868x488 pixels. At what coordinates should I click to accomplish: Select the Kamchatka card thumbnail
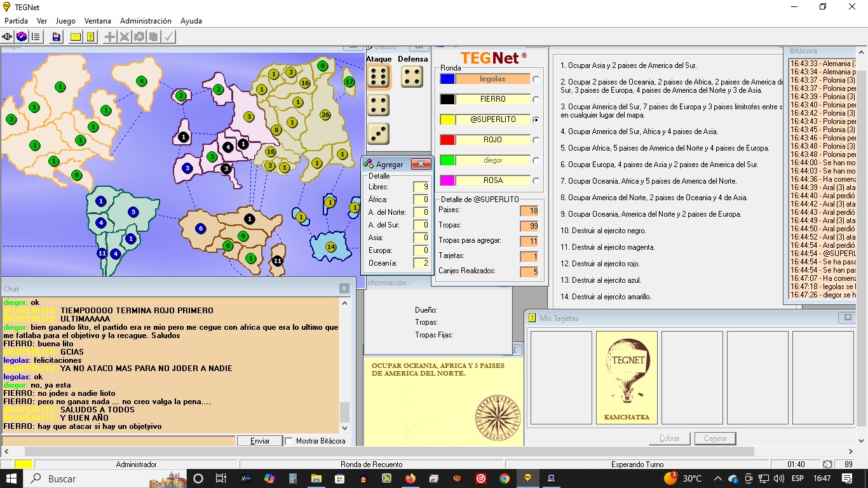pyautogui.click(x=627, y=377)
